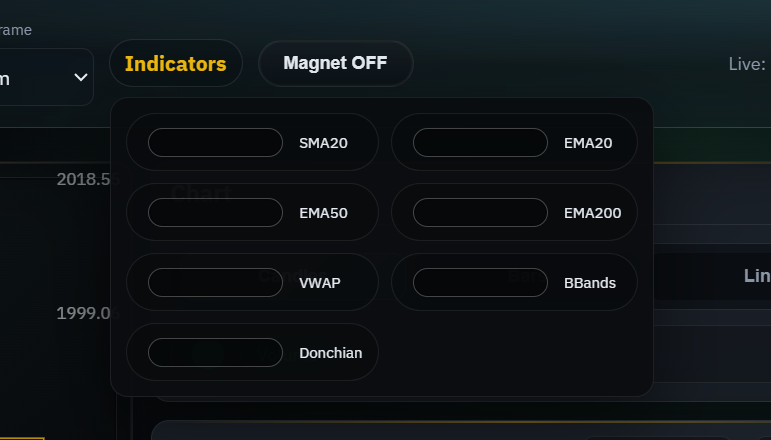The height and width of the screenshot is (440, 771).
Task: Enable the EMA20 indicator pill switch
Action: click(480, 143)
